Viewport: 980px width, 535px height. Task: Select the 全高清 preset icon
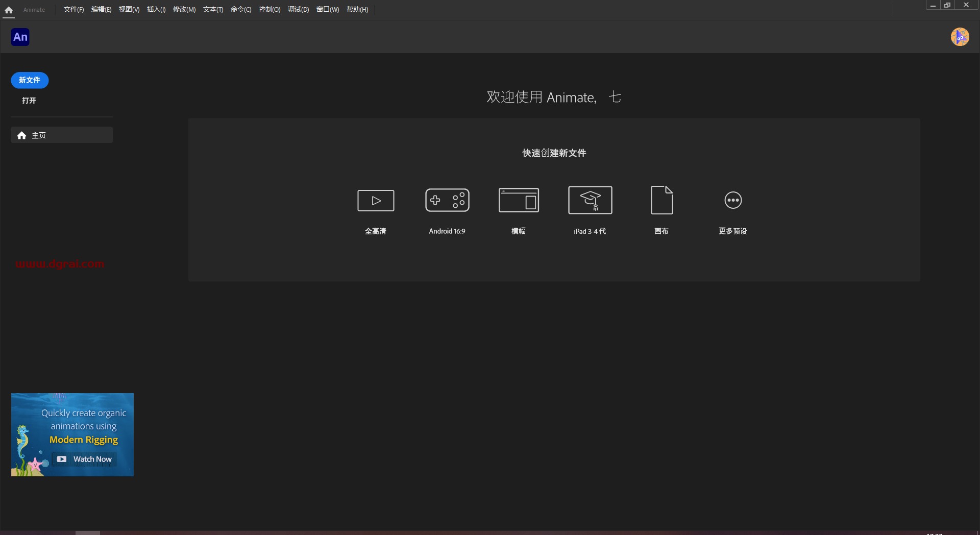pyautogui.click(x=375, y=200)
